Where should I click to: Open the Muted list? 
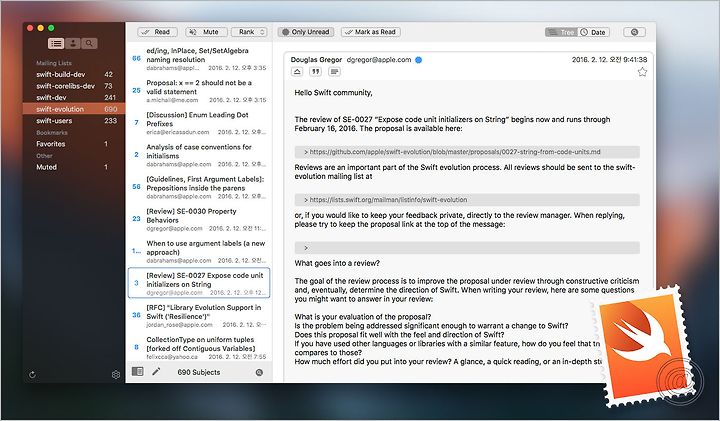(74, 167)
